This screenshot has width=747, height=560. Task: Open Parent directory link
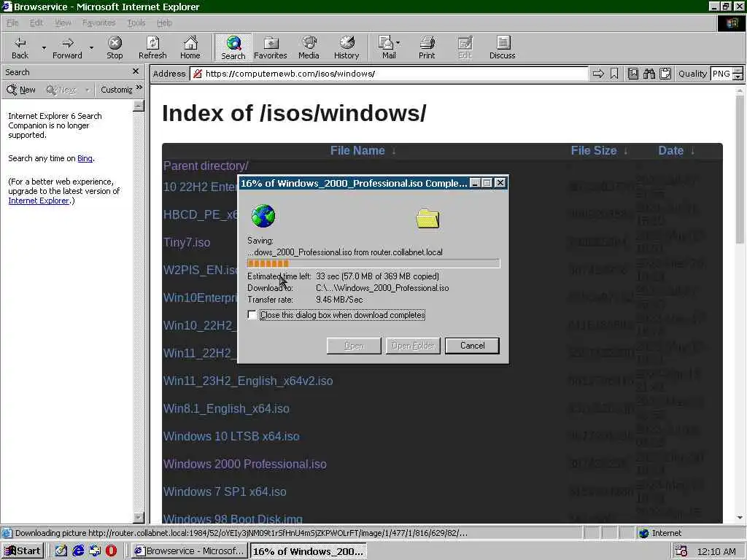pos(205,166)
